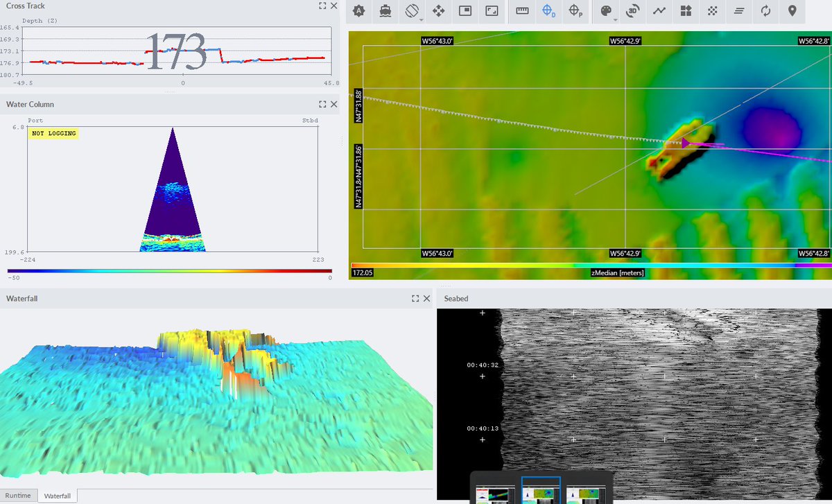Click the Cross Track panel title
Image resolution: width=832 pixels, height=504 pixels.
coord(26,6)
